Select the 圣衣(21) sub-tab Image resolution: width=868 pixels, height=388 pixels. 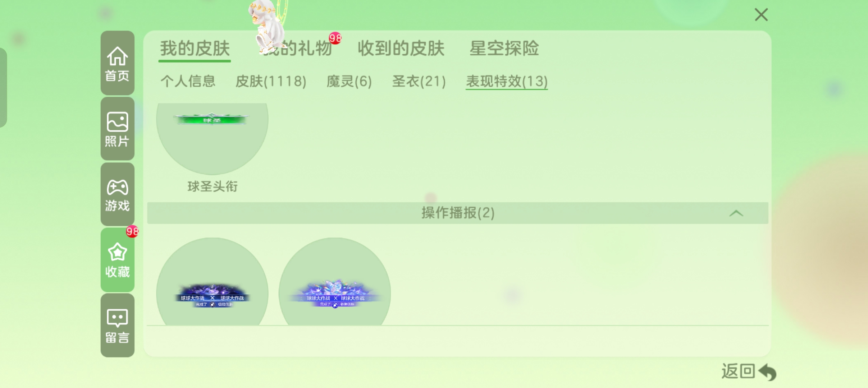coord(419,81)
